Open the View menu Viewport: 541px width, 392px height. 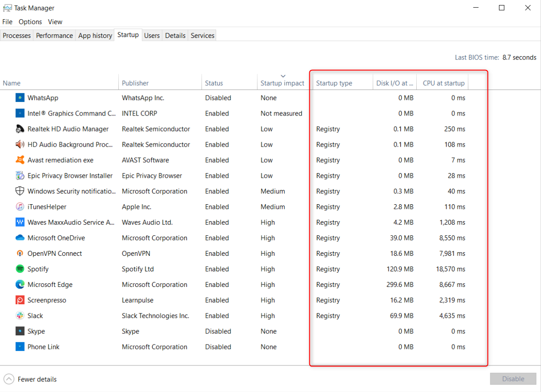pyautogui.click(x=55, y=22)
